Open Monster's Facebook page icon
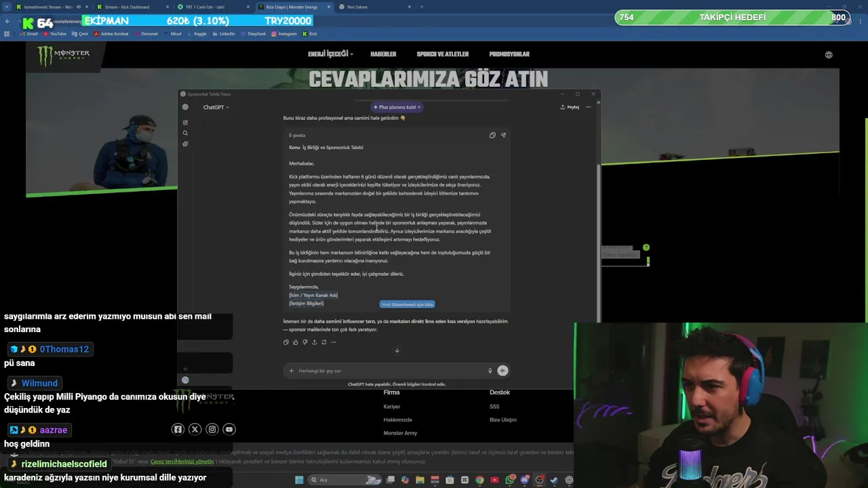The image size is (868, 488). click(178, 429)
